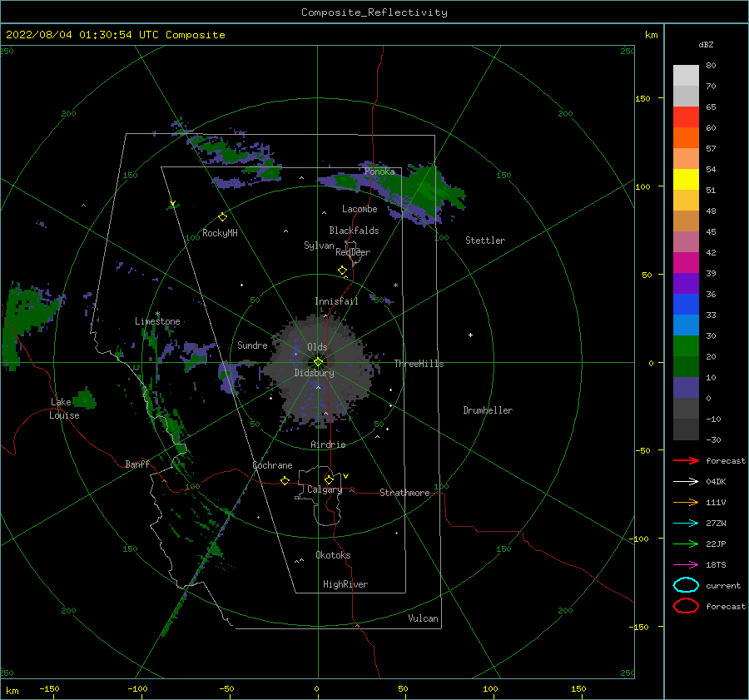Click the cyan 'current' ellipse legend icon
749x700 pixels.
(x=686, y=585)
